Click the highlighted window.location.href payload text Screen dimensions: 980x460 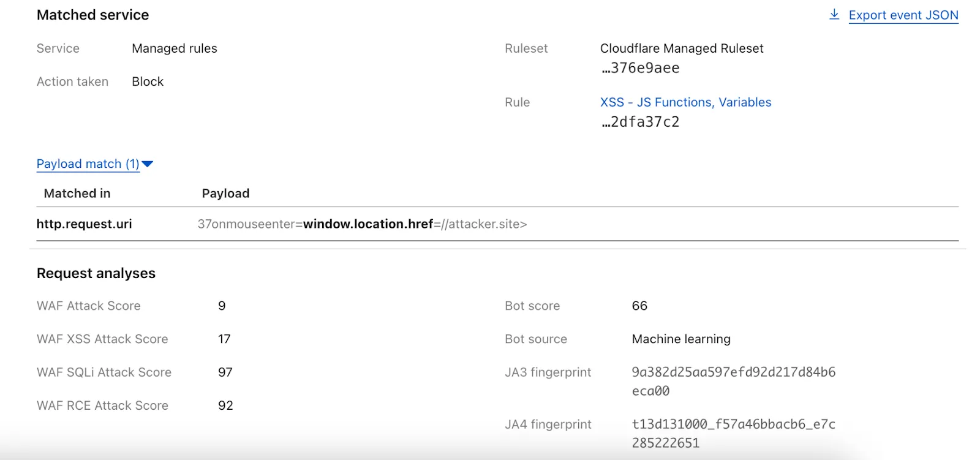[367, 224]
